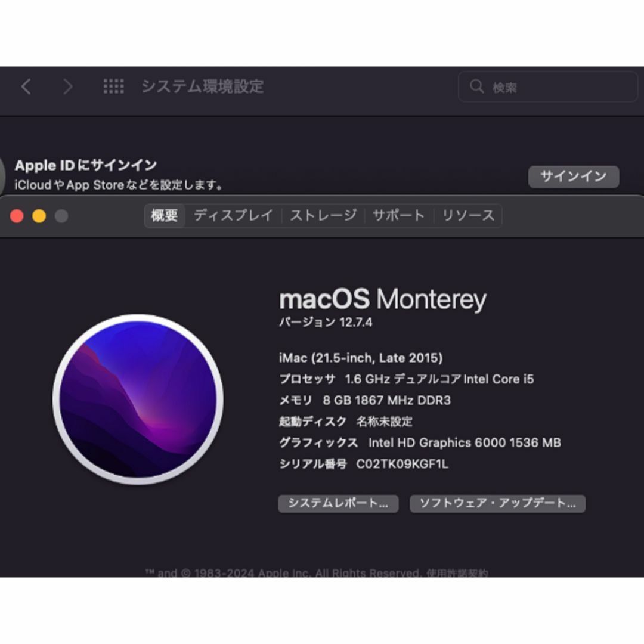Open the show-all preferences grid icon
Screen dimensions: 644x644
point(113,86)
